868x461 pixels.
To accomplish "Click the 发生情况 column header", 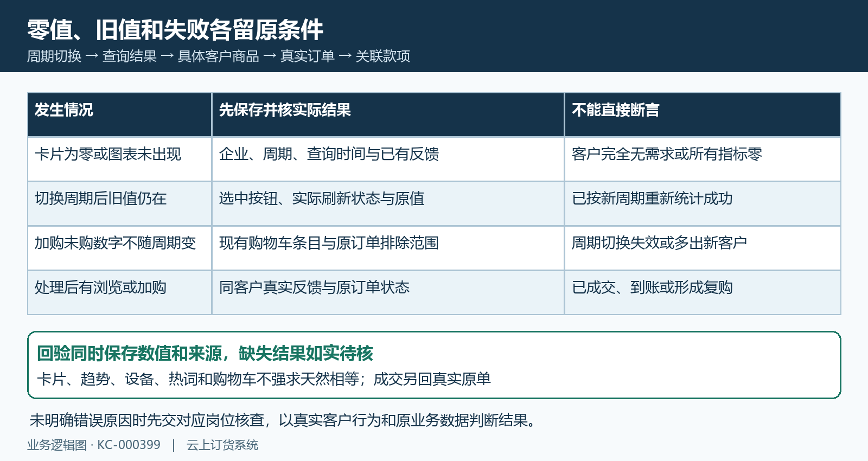I will 119,114.
